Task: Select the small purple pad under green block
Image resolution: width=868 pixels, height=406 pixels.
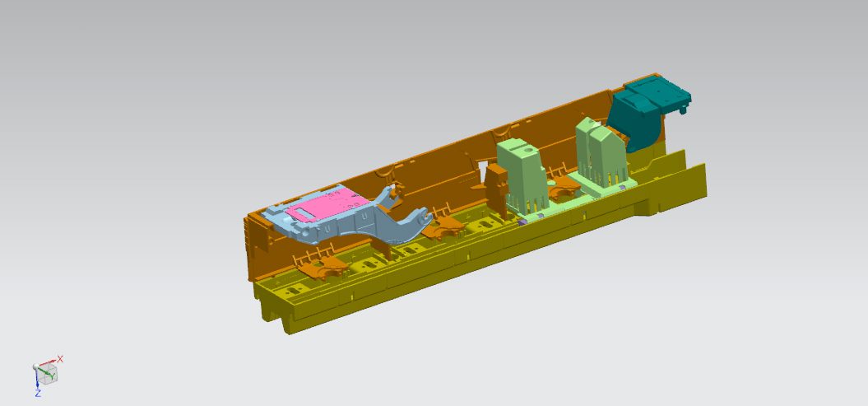Action: point(522,221)
